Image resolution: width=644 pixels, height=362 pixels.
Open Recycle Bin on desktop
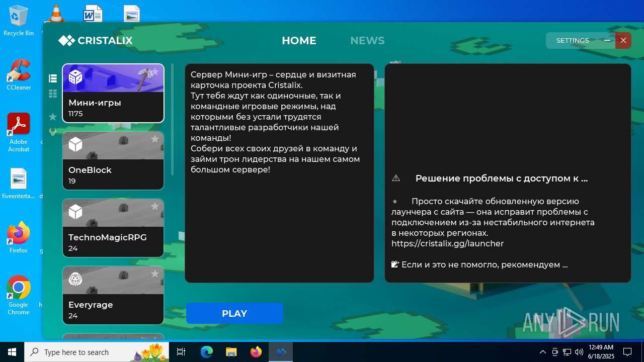click(x=19, y=21)
